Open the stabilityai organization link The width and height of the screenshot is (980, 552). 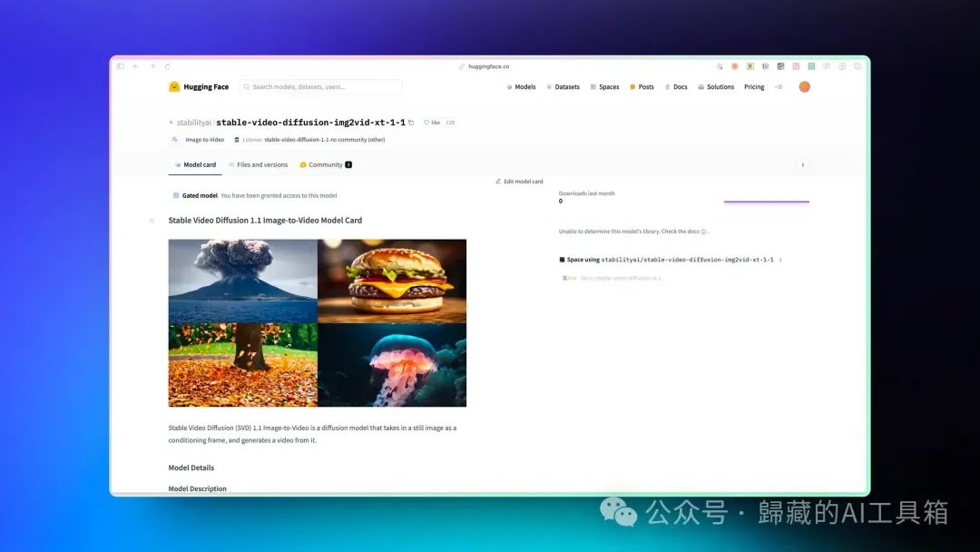pyautogui.click(x=193, y=123)
